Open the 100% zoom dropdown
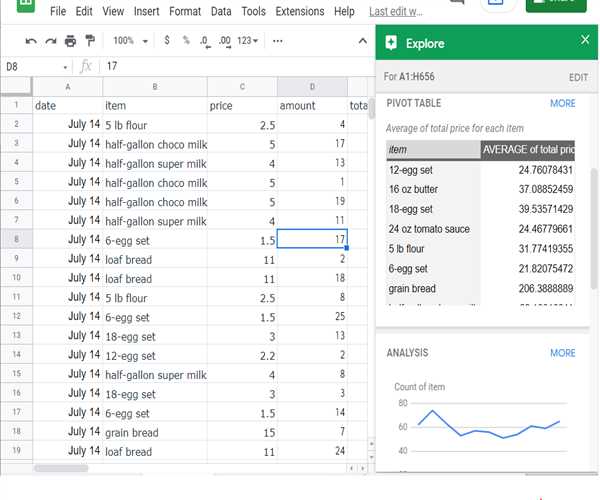 (131, 41)
